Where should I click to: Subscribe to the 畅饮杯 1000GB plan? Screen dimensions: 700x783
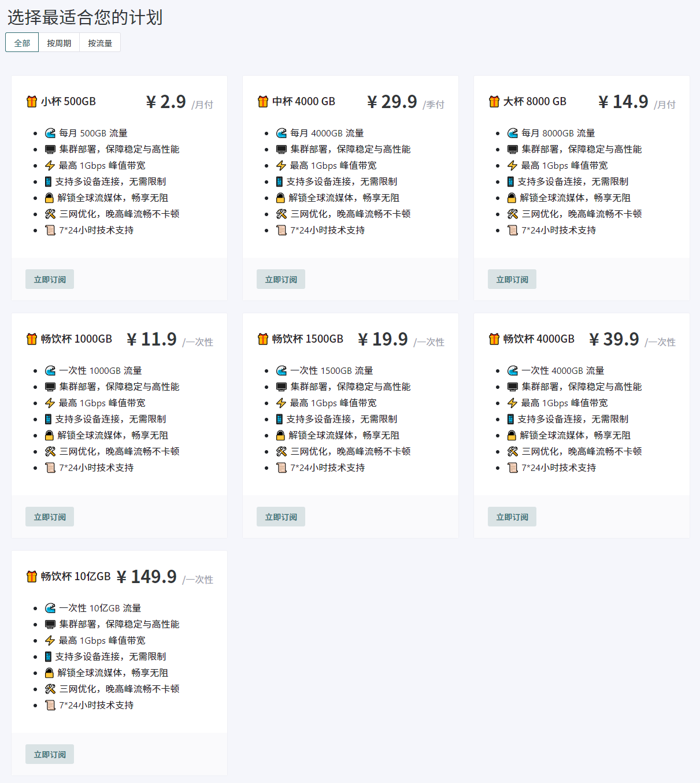[50, 517]
